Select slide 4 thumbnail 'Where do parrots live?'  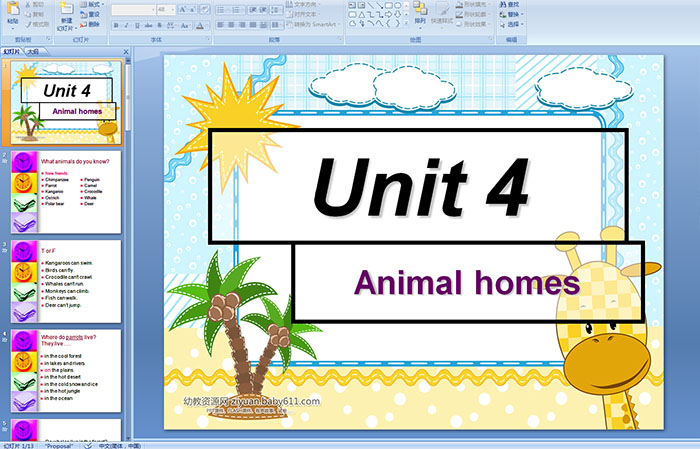point(66,370)
